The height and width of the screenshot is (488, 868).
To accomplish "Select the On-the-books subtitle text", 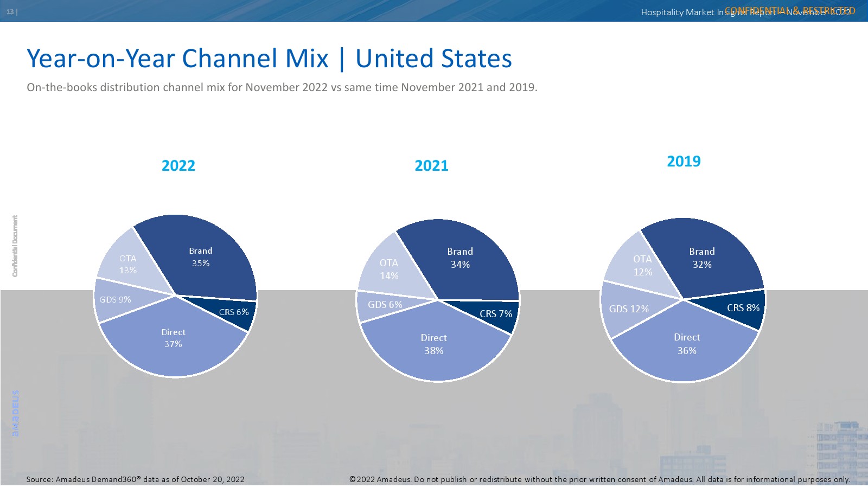I will [x=282, y=87].
